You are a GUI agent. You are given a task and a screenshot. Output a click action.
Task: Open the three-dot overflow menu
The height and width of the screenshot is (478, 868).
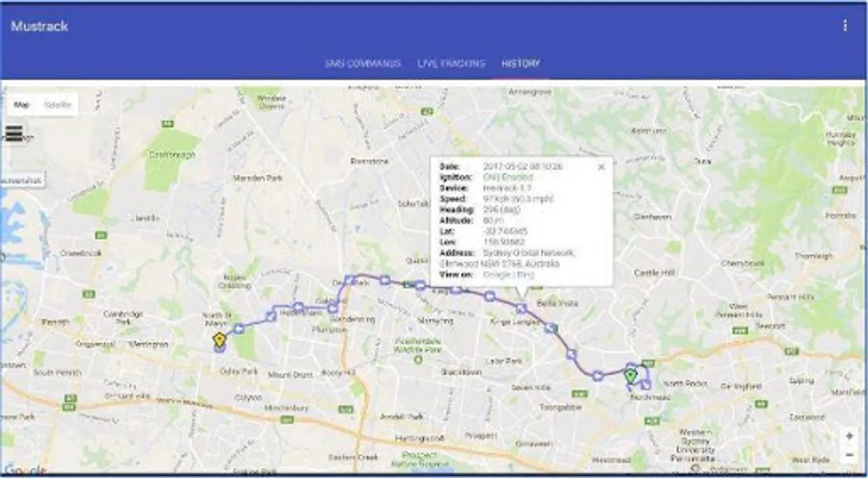pos(845,25)
